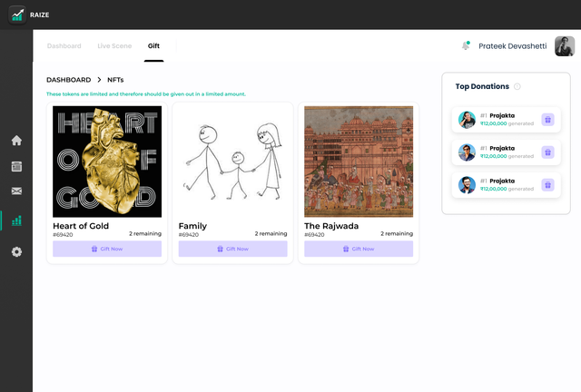Screen dimensions: 581x392
Task: Select the bar chart analytics sidebar icon
Action: tap(16, 220)
